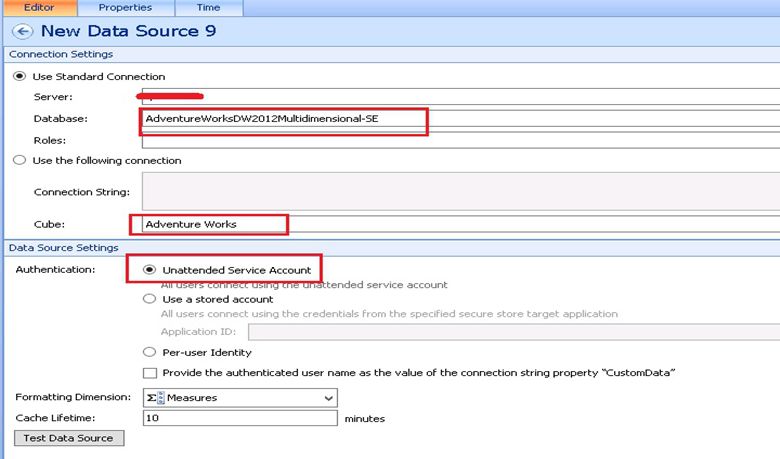Click the Cache Lifetime field
Viewport: 780px width, 459px height.
click(x=240, y=418)
